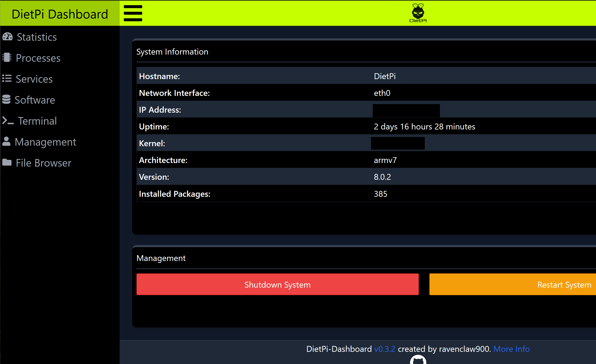Open the v0.3.2 version link
Screen dimensions: 596x364
pyautogui.click(x=385, y=349)
